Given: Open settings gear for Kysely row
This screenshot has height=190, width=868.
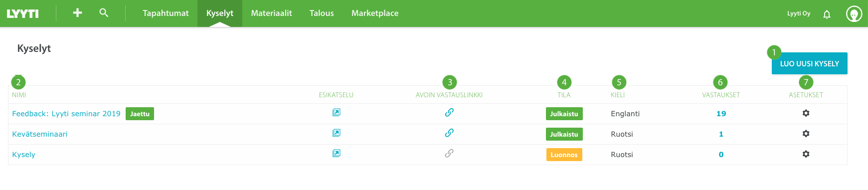Looking at the screenshot, I should click(806, 154).
